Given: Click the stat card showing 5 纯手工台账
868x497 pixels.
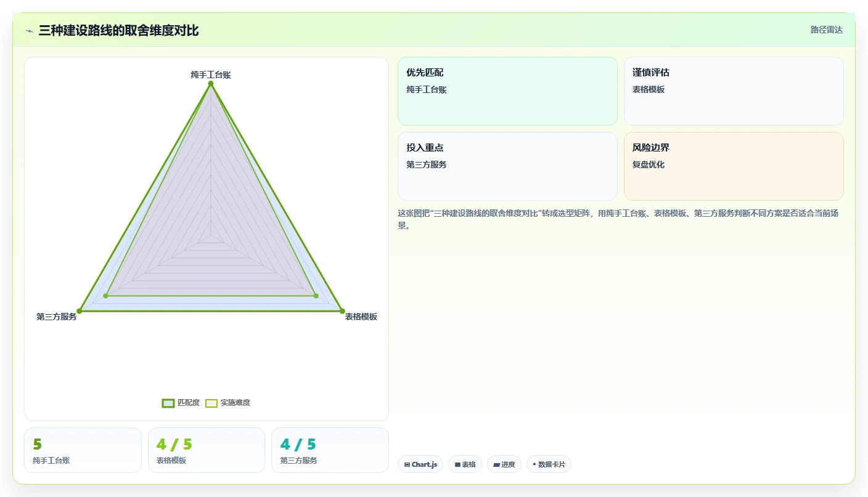Looking at the screenshot, I should pos(83,450).
